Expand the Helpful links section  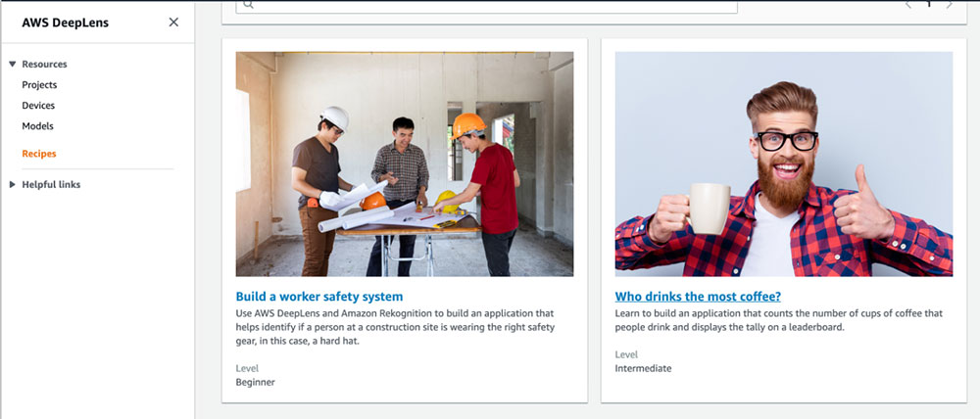(13, 185)
